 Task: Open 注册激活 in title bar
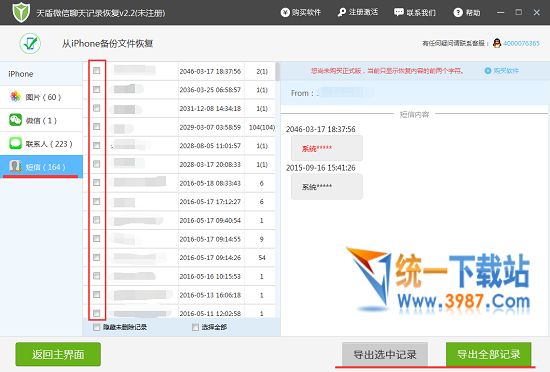point(358,13)
